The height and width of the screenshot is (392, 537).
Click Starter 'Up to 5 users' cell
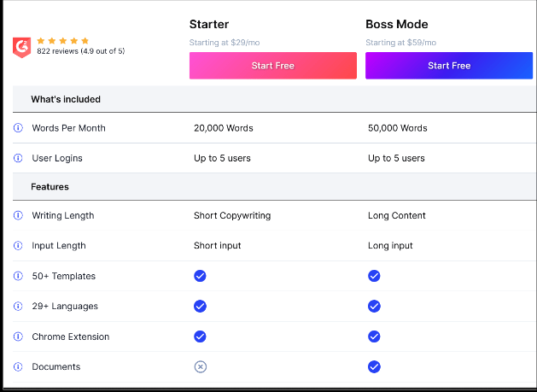[x=222, y=158]
